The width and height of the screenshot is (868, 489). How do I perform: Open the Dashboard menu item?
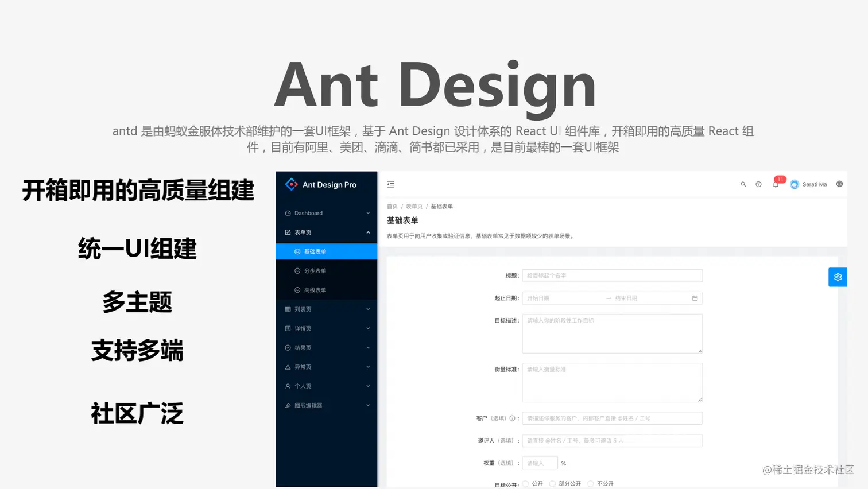(326, 213)
